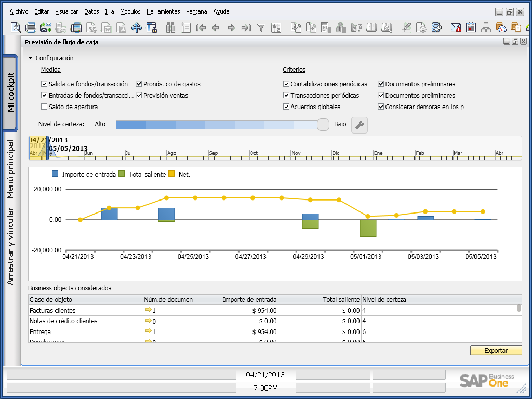This screenshot has width=532, height=399.
Task: Click the lock screen icon
Action: [151, 28]
